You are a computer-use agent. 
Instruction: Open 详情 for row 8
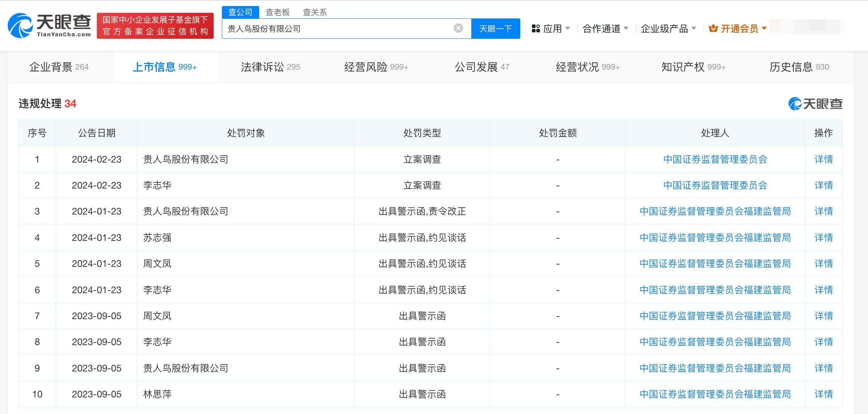[824, 342]
